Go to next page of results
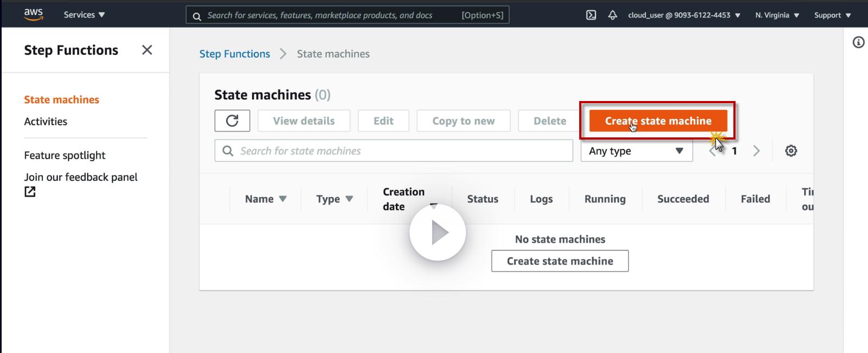The height and width of the screenshot is (353, 868). tap(756, 151)
